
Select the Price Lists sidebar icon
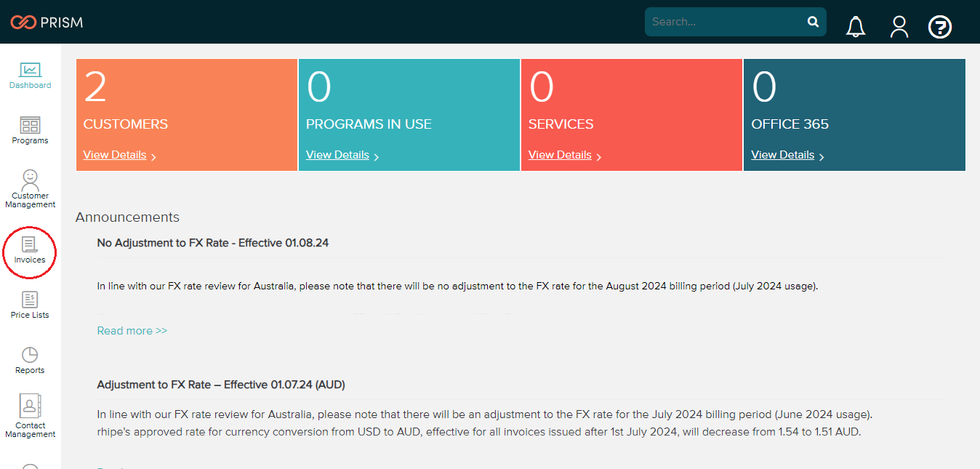pos(30,303)
